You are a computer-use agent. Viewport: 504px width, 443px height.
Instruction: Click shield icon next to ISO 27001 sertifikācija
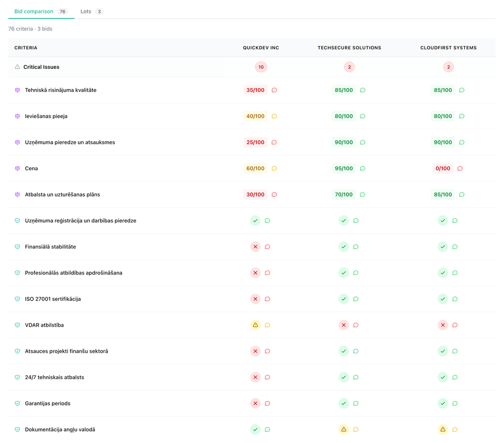(x=17, y=299)
